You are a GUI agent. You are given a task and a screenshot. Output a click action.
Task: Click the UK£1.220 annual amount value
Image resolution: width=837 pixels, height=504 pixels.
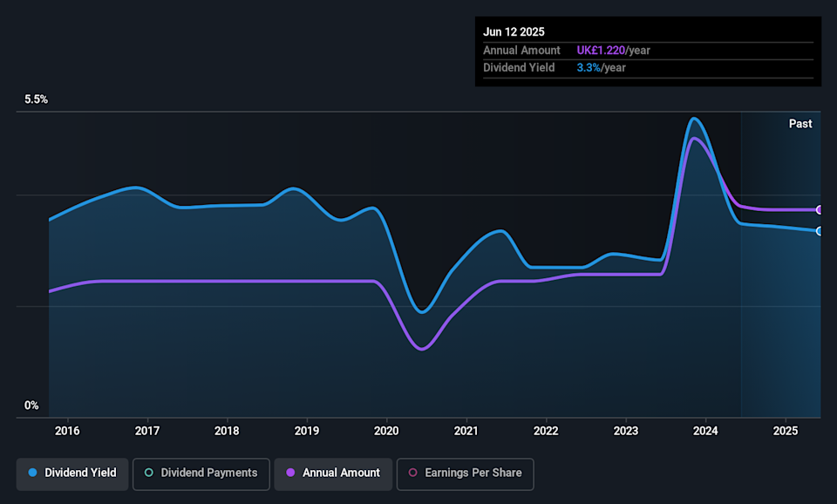click(x=601, y=51)
